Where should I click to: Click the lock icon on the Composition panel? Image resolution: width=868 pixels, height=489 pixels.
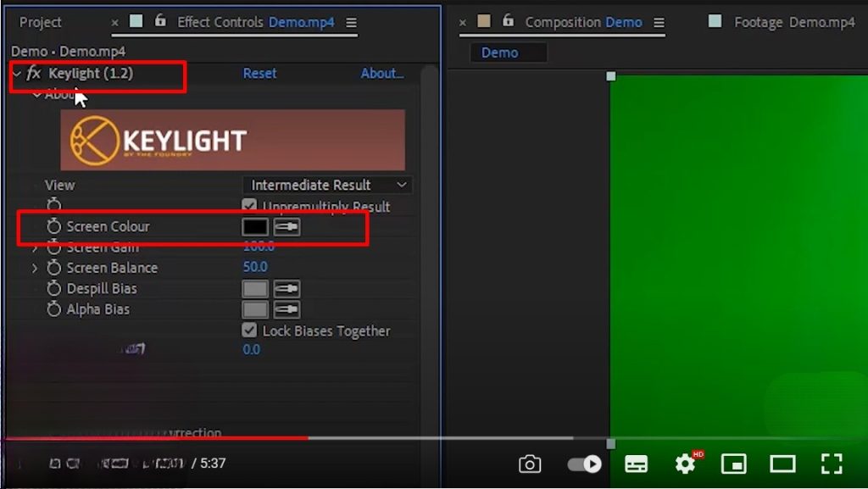click(x=506, y=22)
